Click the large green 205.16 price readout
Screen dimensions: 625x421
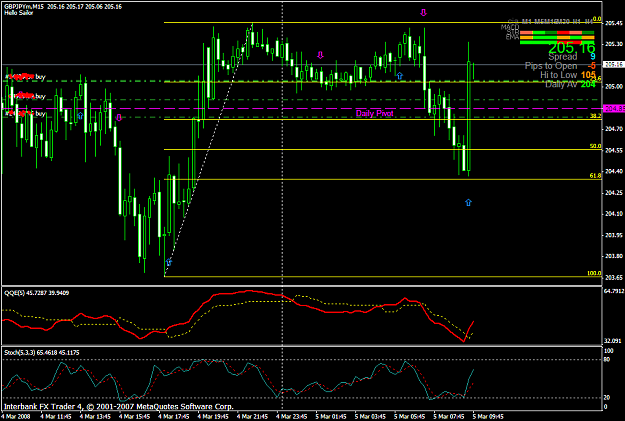click(x=572, y=48)
